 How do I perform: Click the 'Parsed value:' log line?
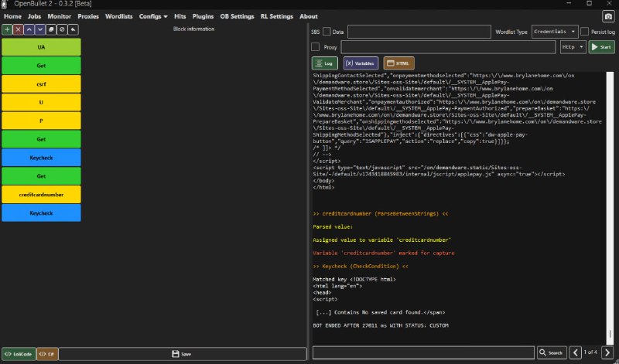click(x=333, y=227)
